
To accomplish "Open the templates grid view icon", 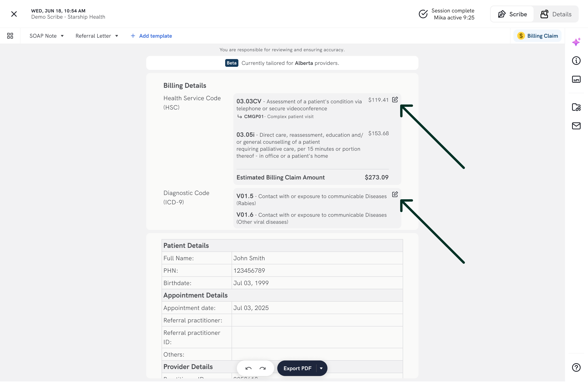I will [x=10, y=36].
